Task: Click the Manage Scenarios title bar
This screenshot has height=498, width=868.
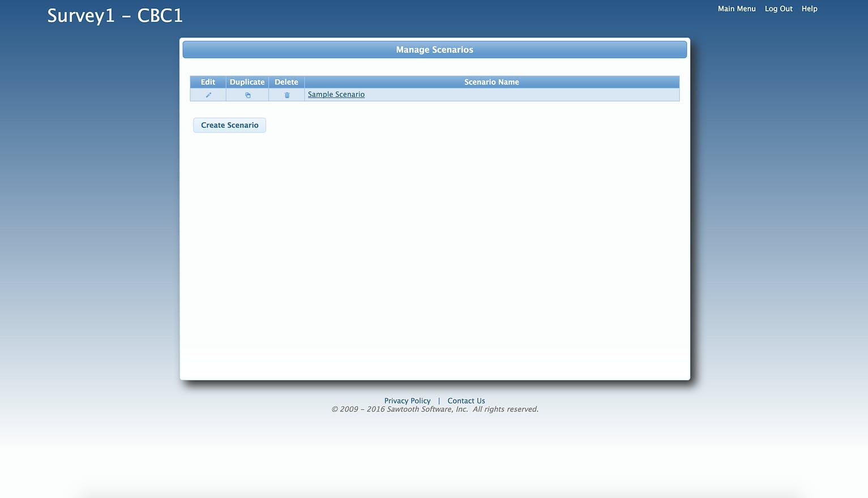Action: click(x=435, y=50)
